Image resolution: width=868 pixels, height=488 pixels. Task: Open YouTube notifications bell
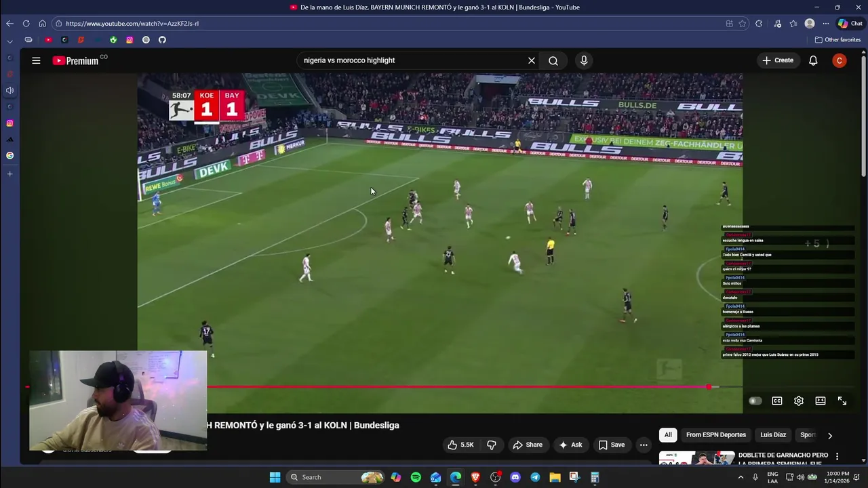813,60
